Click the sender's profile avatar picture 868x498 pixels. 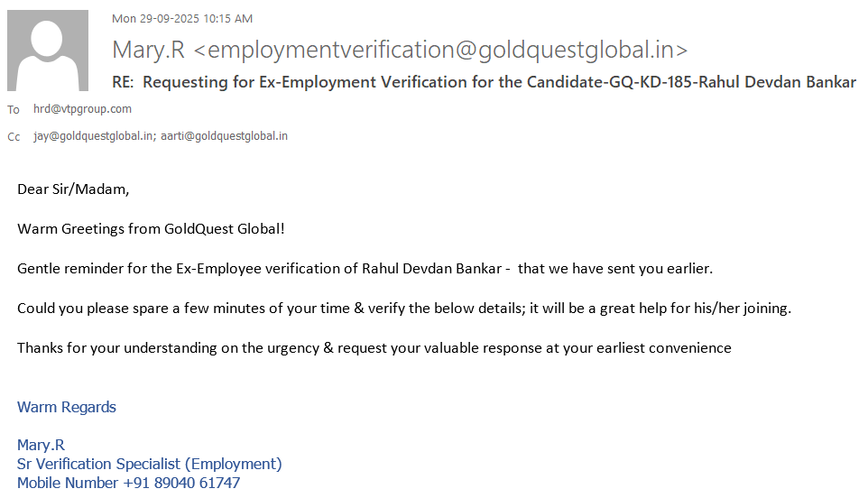[x=48, y=51]
